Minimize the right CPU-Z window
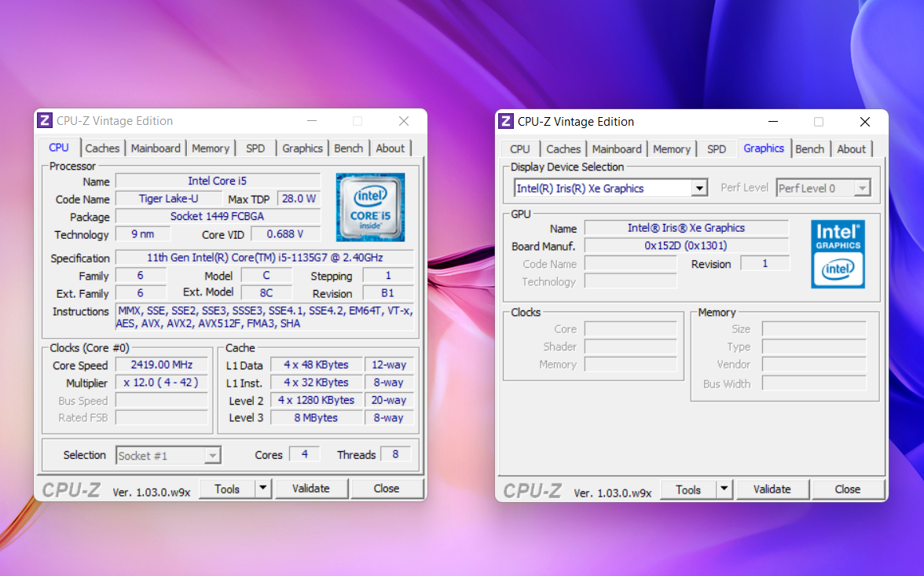The image size is (924, 576). click(x=773, y=122)
